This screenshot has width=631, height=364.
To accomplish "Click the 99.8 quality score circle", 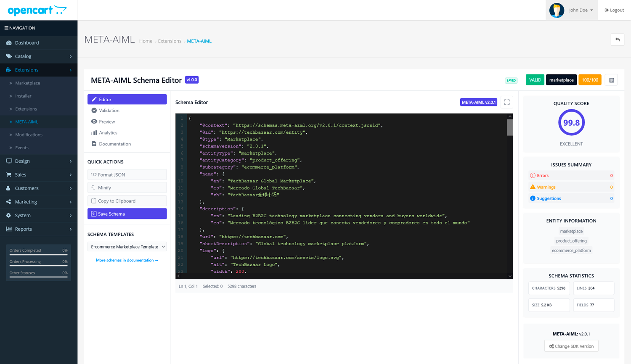I will [571, 122].
